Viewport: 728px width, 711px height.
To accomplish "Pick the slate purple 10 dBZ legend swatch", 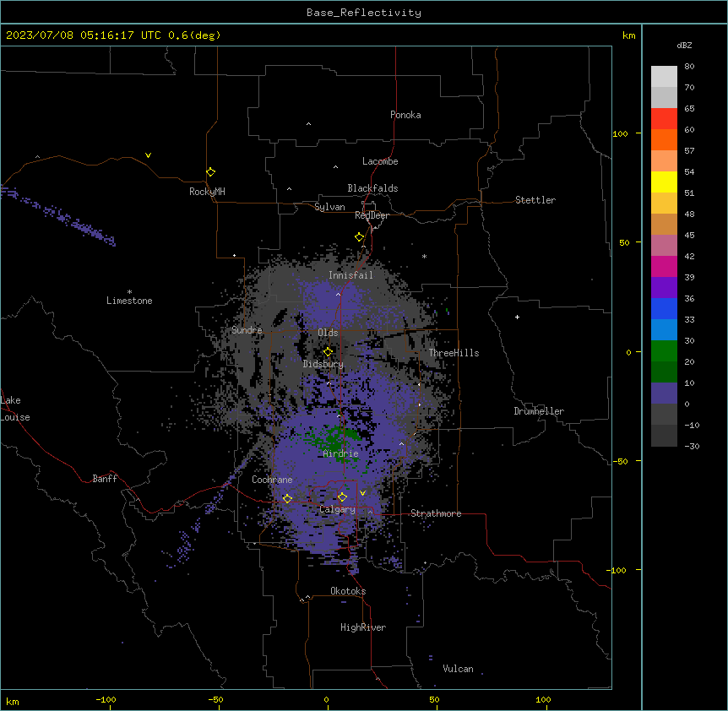I will [664, 393].
